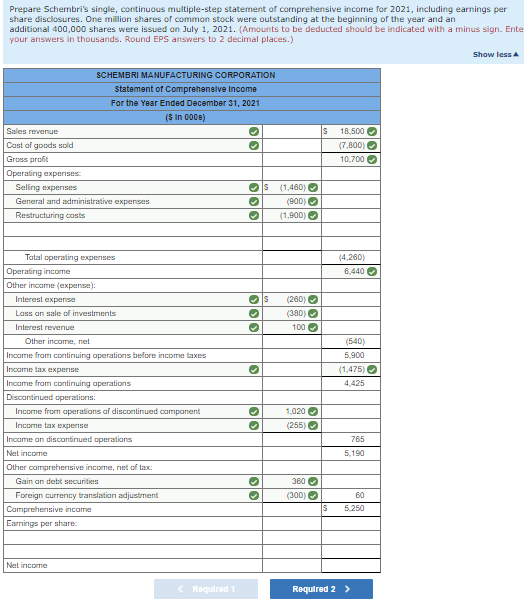Click green check beside discontinued component label

[254, 411]
